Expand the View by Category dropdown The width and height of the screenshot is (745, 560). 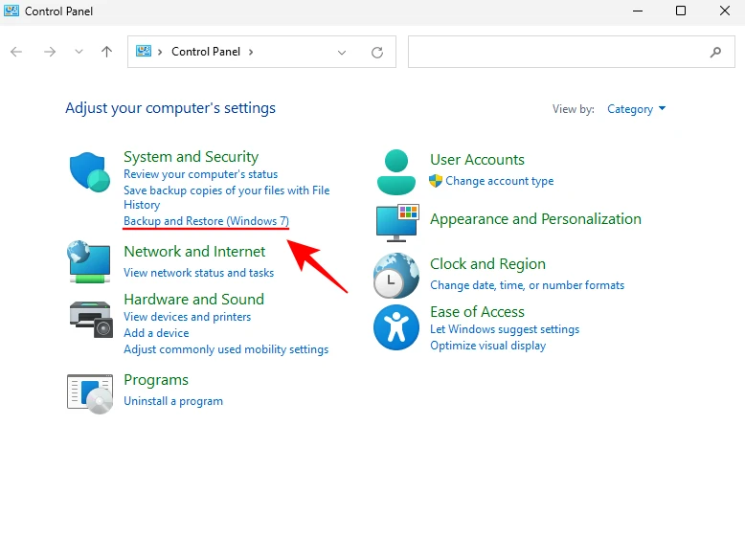(x=636, y=109)
